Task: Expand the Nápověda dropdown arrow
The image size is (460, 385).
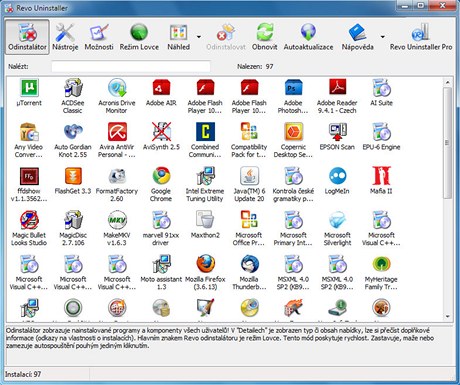Action: (x=383, y=37)
